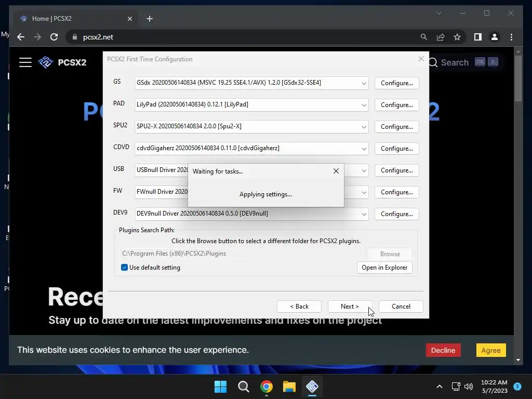The image size is (532, 399).
Task: Select the Home | PCSX2 browser tab
Action: [76, 19]
